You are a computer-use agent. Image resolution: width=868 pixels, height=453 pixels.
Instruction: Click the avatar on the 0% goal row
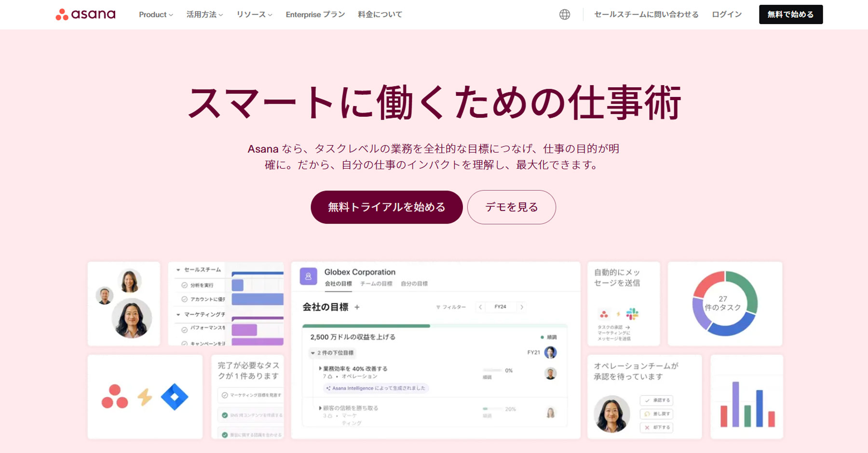[550, 373]
